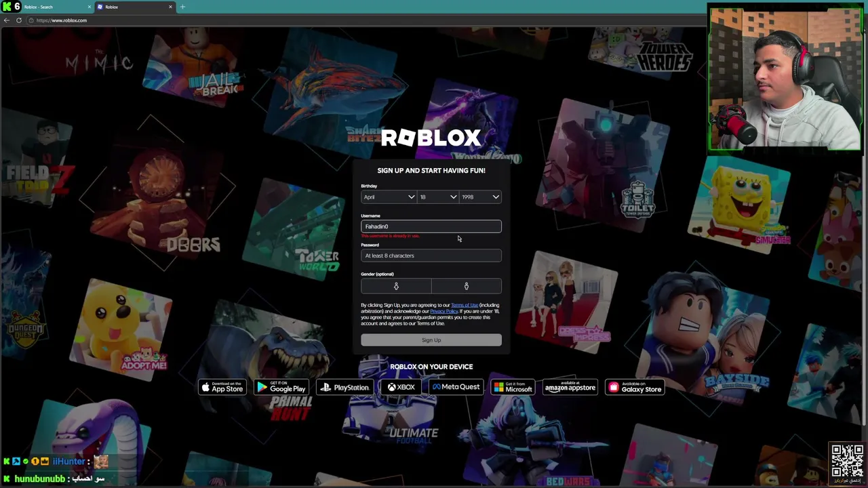Click the Gender (optional) label
This screenshot has width=868, height=488.
pyautogui.click(x=377, y=274)
